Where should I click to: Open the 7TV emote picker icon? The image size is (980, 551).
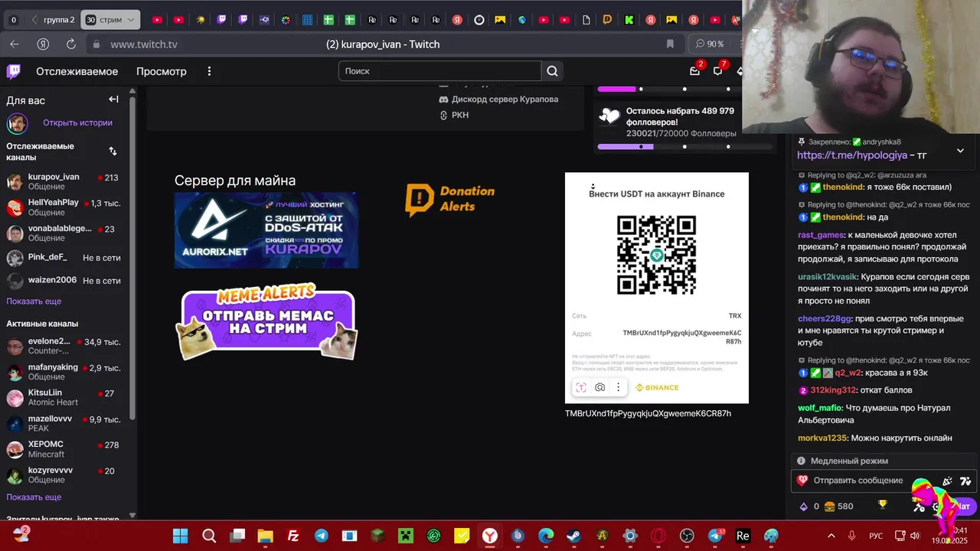(x=965, y=481)
